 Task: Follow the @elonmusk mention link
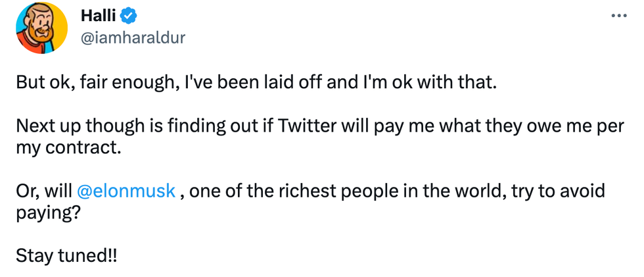[126, 191]
